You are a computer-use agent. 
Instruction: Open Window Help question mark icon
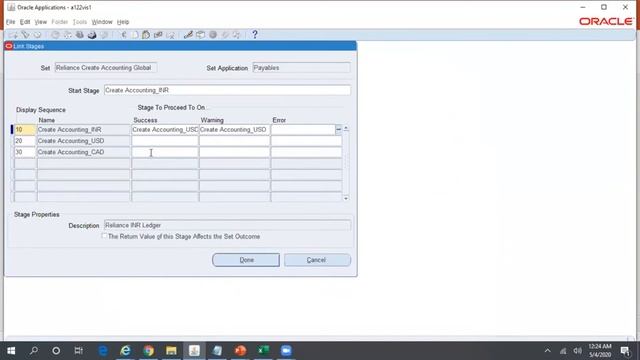(x=255, y=35)
